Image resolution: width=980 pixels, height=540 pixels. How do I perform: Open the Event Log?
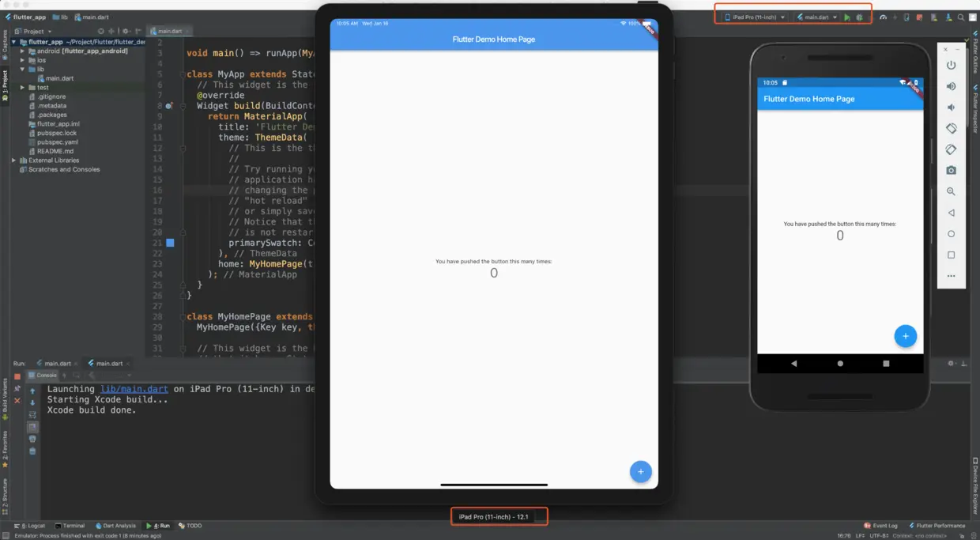click(880, 526)
